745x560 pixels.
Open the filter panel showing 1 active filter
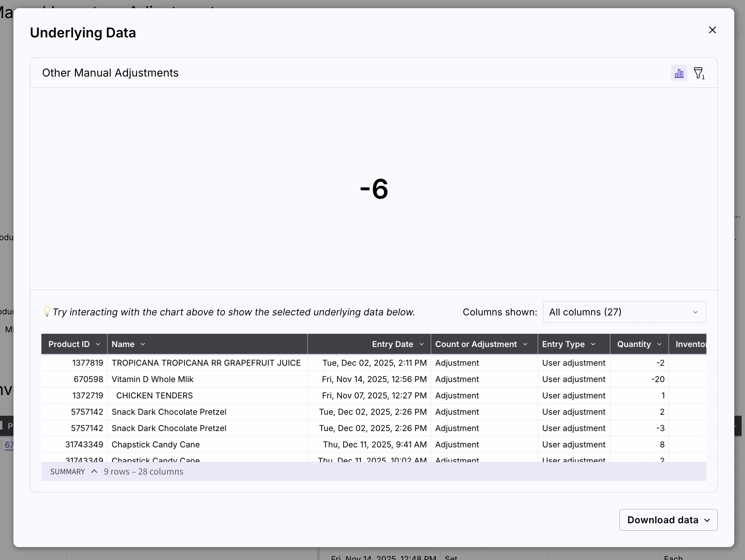pos(699,73)
